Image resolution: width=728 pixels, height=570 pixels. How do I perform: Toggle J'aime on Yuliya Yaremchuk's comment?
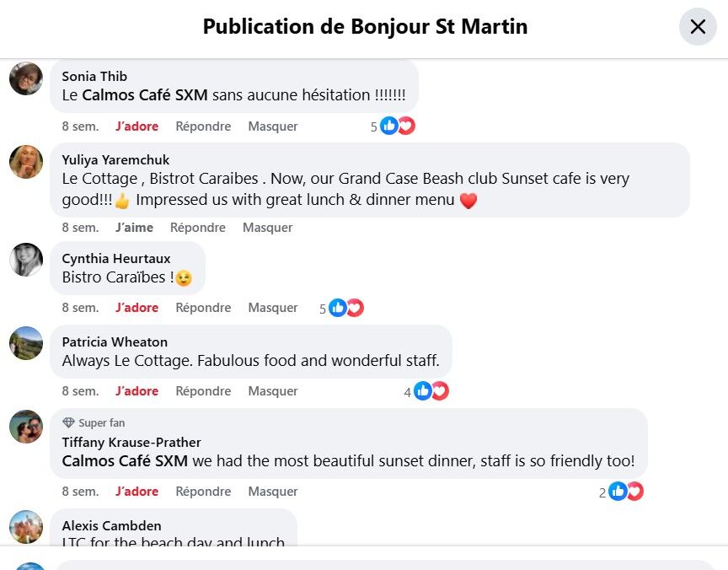click(x=134, y=228)
